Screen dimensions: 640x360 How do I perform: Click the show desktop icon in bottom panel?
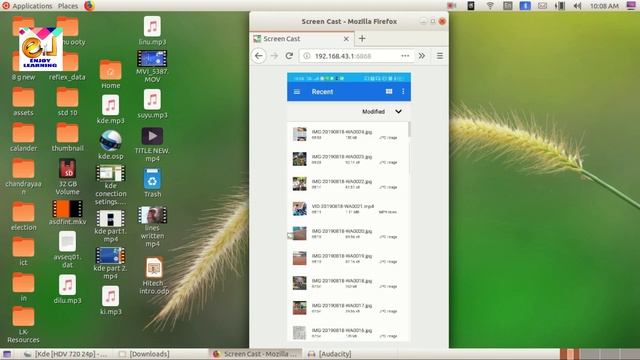7,354
